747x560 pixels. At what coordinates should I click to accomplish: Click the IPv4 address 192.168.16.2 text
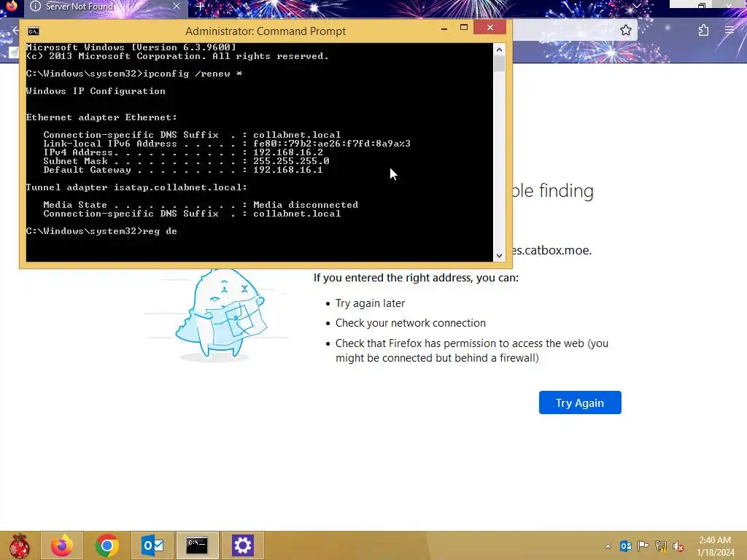click(287, 152)
